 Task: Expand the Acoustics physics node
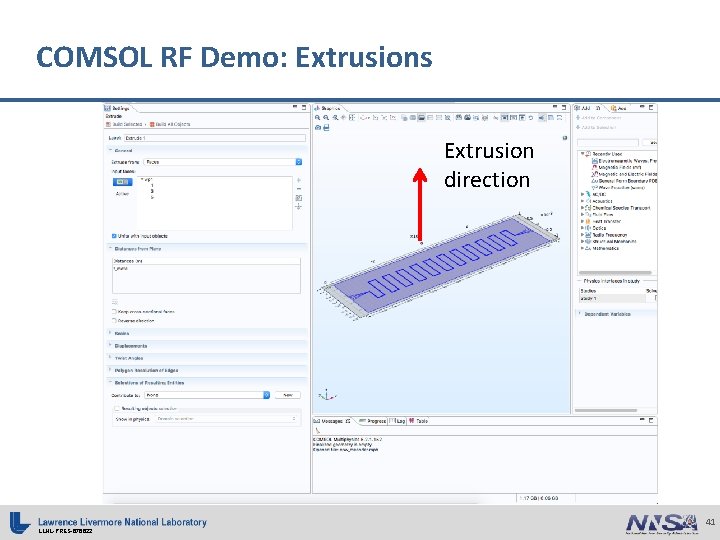click(583, 201)
